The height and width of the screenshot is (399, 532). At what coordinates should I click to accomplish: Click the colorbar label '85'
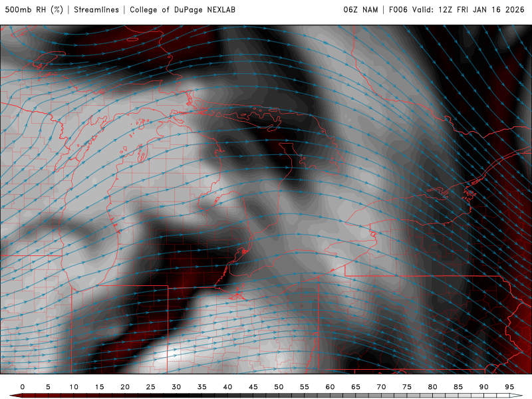coord(458,387)
